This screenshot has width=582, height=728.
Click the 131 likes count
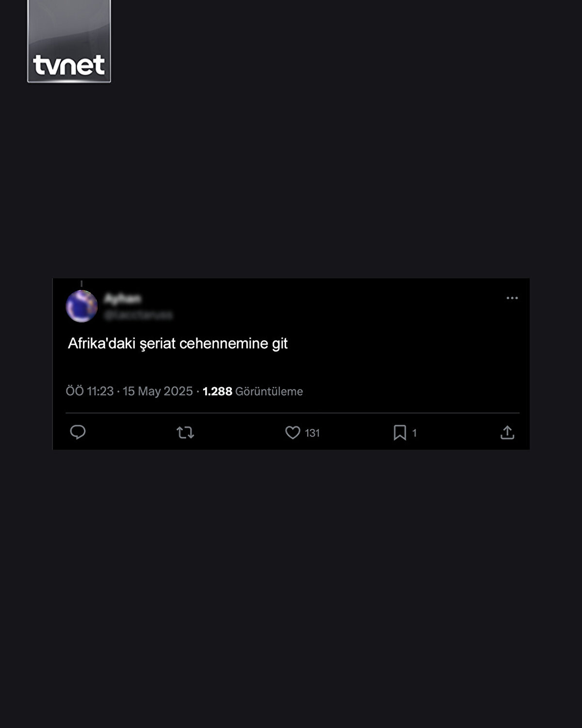[312, 433]
